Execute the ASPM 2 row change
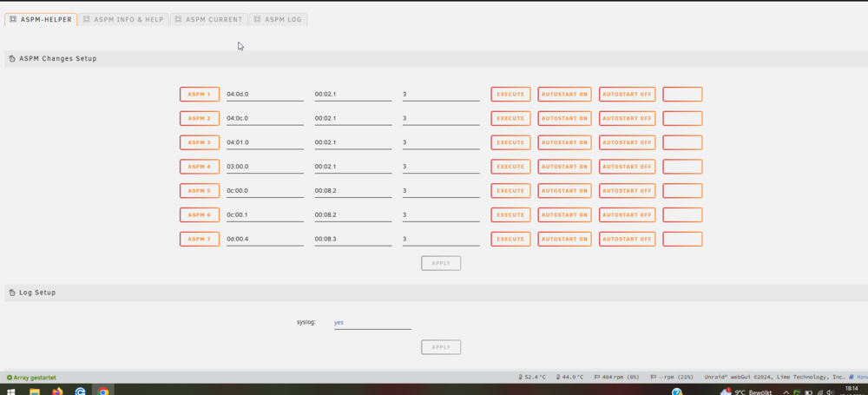 [x=510, y=119]
